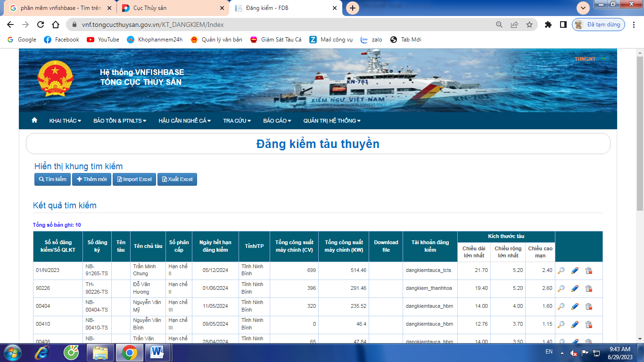Edit record 01/N/2023 with pencil icon
The width and height of the screenshot is (644, 362).
575,271
